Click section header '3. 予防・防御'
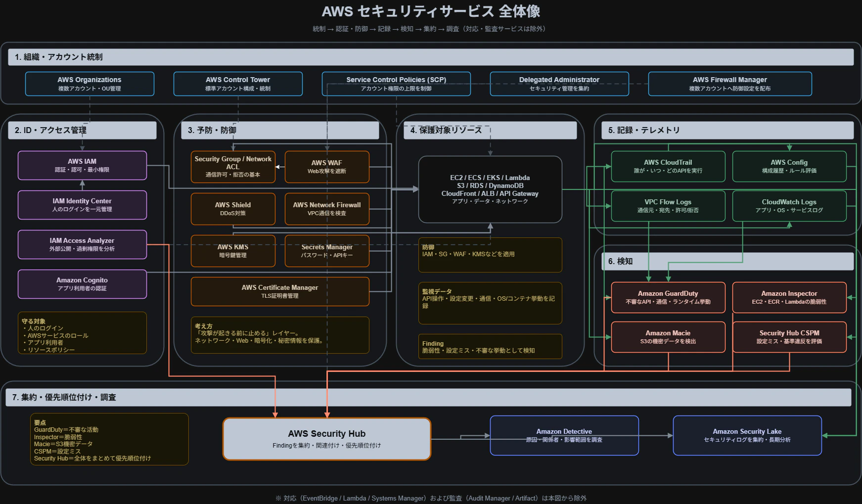Image resolution: width=862 pixels, height=504 pixels. [280, 130]
